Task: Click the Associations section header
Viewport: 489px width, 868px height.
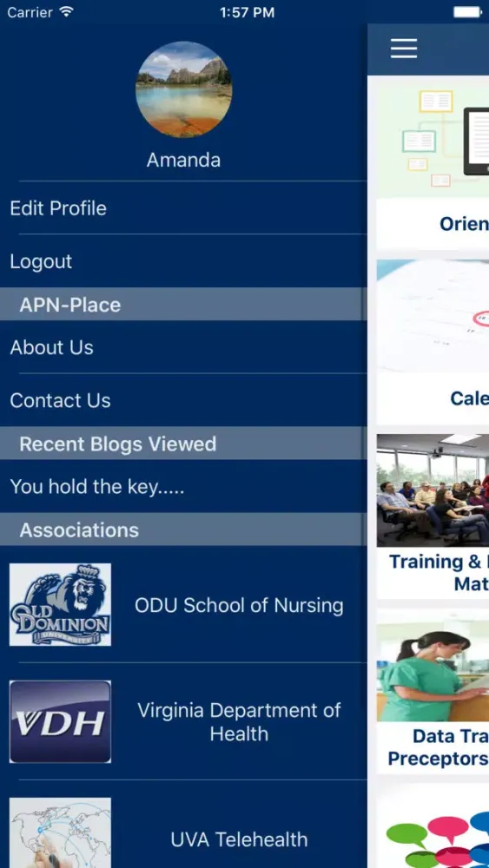Action: [x=183, y=529]
